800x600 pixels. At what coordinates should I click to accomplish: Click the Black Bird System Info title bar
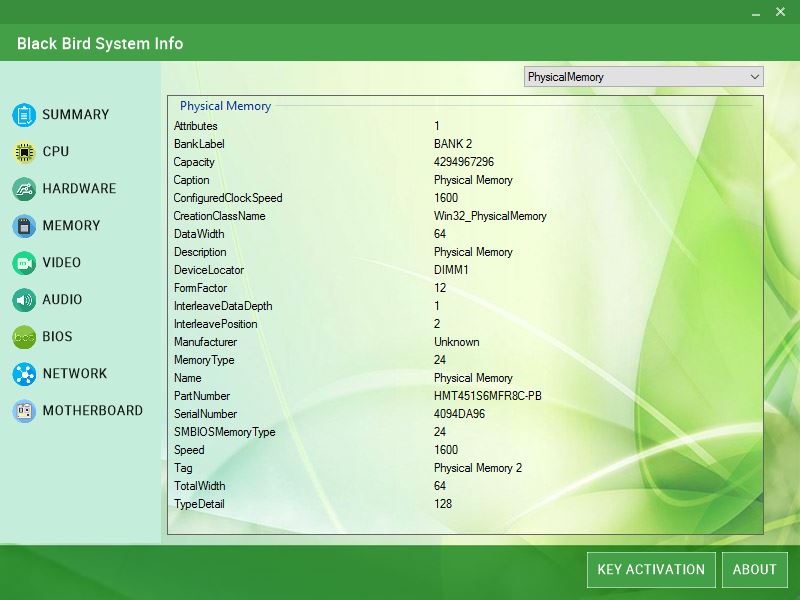click(x=99, y=44)
